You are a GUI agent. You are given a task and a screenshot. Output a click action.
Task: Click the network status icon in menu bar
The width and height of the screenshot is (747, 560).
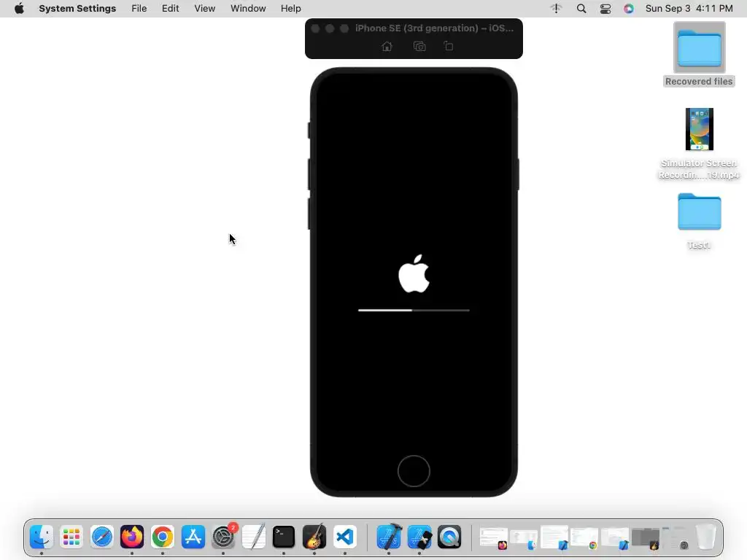(x=556, y=9)
